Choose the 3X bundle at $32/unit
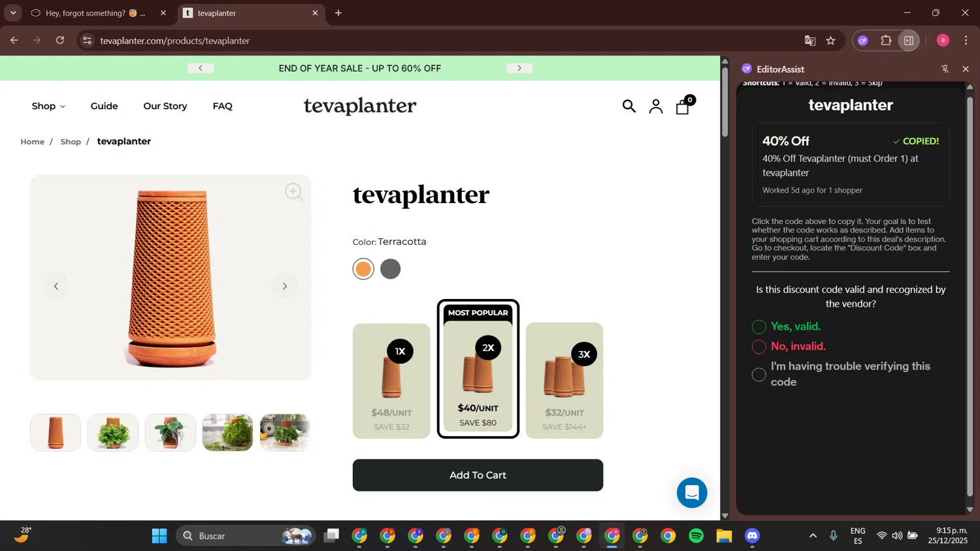This screenshot has width=980, height=551. coord(564,381)
